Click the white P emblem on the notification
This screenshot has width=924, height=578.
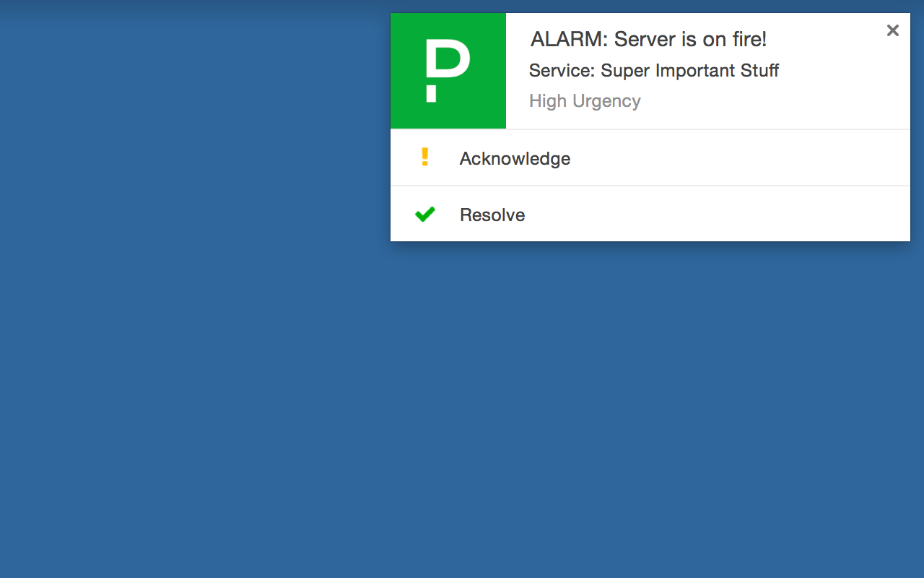(x=448, y=70)
